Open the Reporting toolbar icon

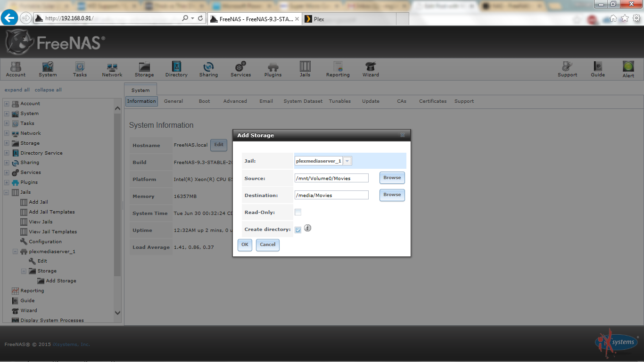(338, 69)
